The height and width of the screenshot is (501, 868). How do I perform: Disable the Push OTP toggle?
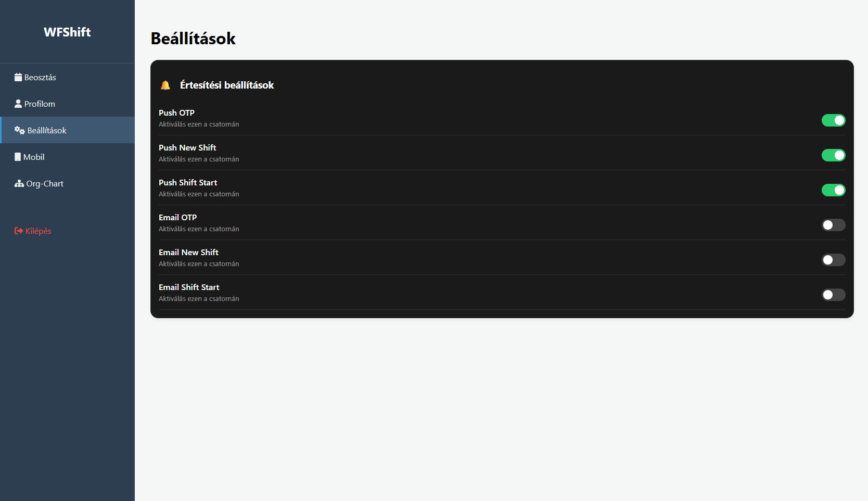(x=833, y=120)
